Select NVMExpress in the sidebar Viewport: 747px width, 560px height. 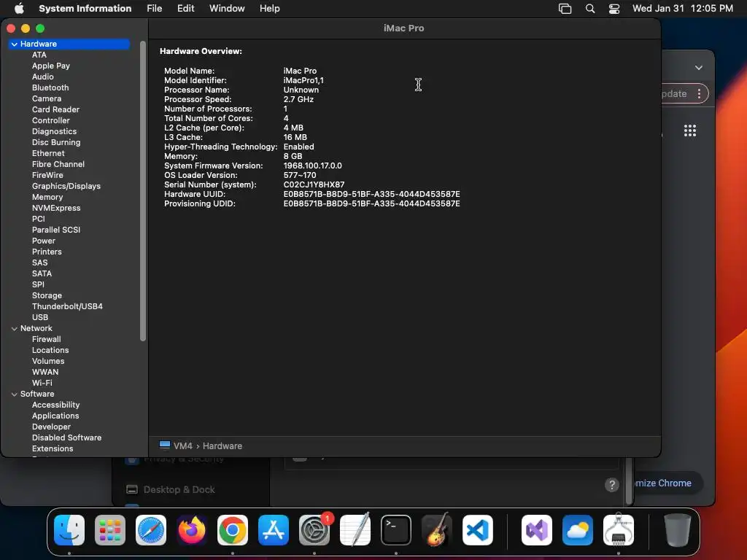coord(56,208)
